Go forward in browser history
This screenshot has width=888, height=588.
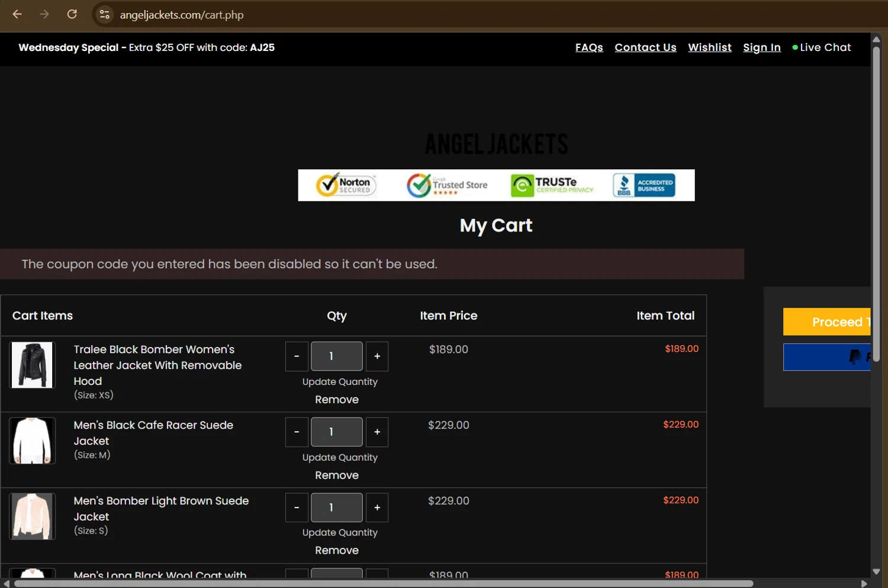[x=44, y=14]
